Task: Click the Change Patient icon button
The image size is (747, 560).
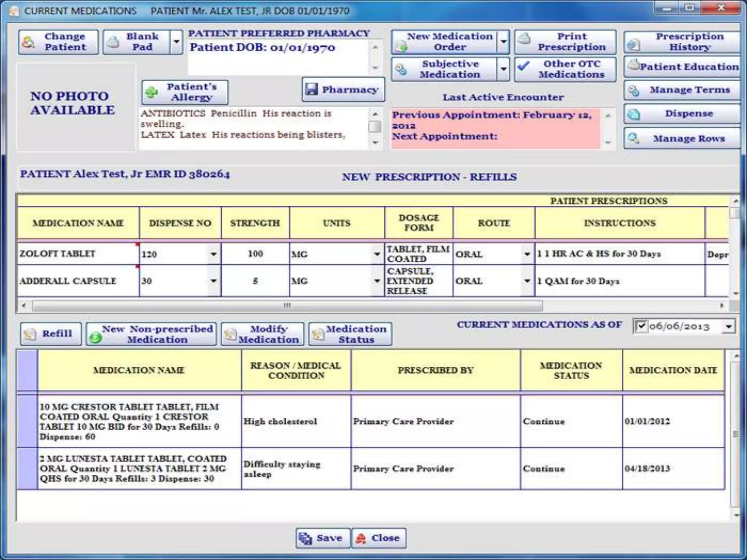Action: [28, 42]
